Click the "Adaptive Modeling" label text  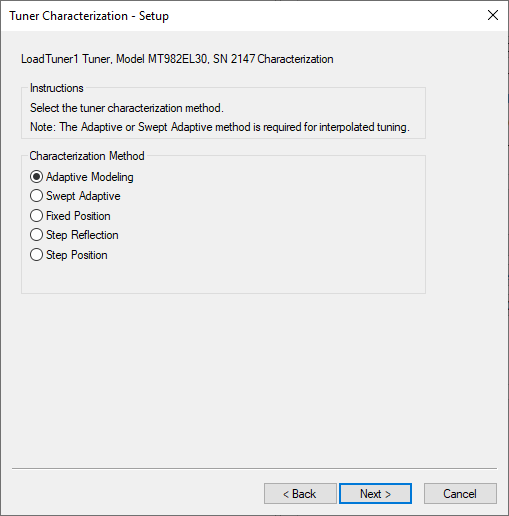click(x=90, y=177)
